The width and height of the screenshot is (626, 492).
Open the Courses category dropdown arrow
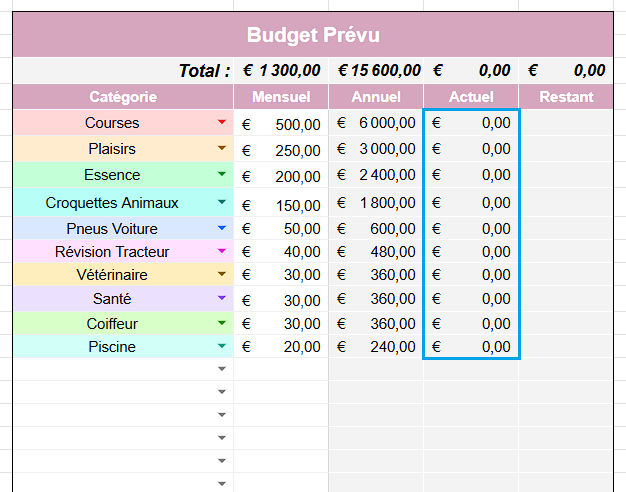(x=222, y=123)
